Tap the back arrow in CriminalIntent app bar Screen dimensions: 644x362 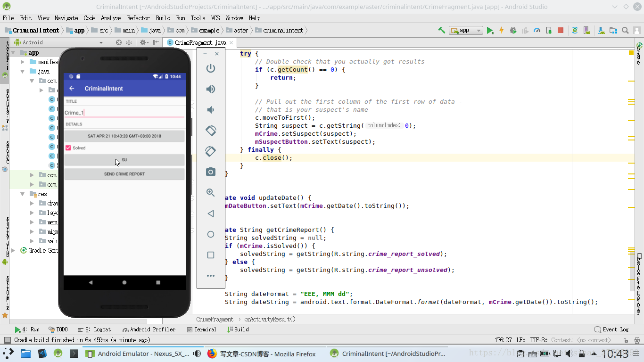72,89
